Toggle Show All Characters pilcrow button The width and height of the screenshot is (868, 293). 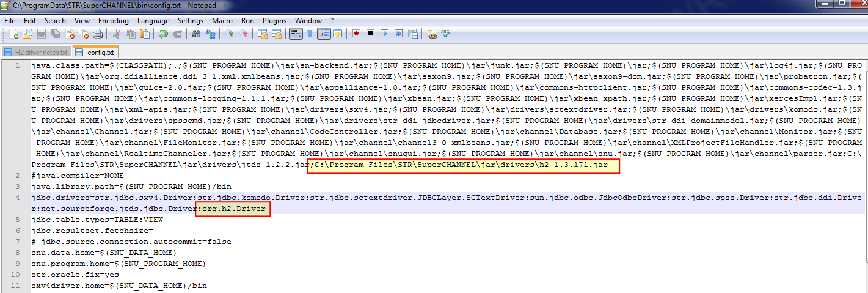point(309,34)
